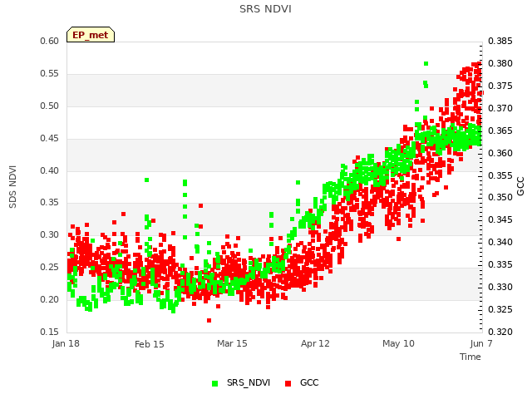Click the lowest red GCC point near 0.17
This screenshot has width=532, height=399.
tap(209, 320)
